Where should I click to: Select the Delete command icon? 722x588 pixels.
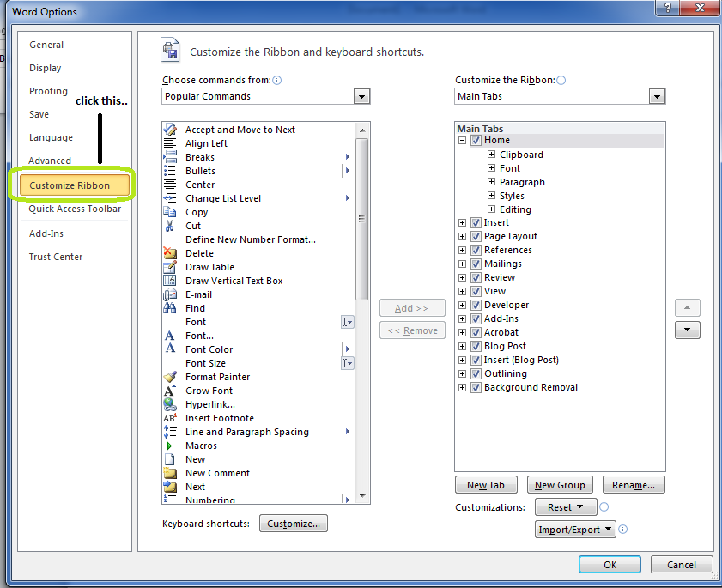point(170,253)
